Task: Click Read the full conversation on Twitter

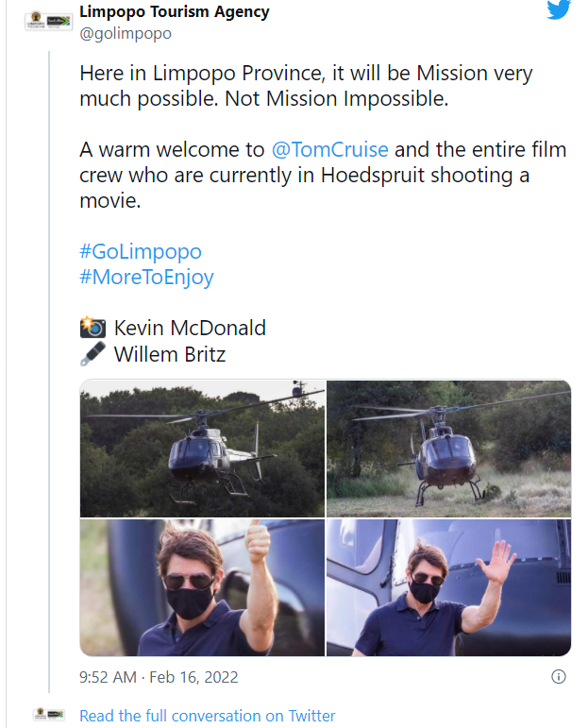Action: [x=207, y=716]
